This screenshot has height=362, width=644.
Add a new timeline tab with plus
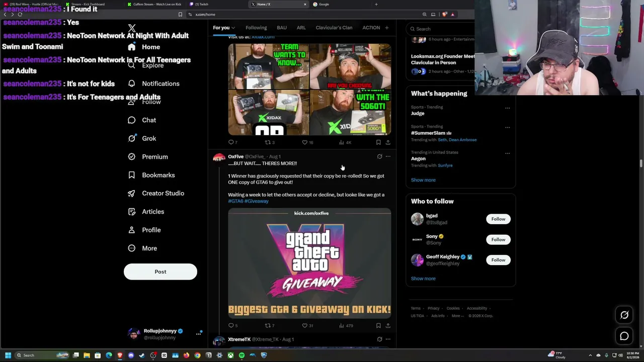386,28
